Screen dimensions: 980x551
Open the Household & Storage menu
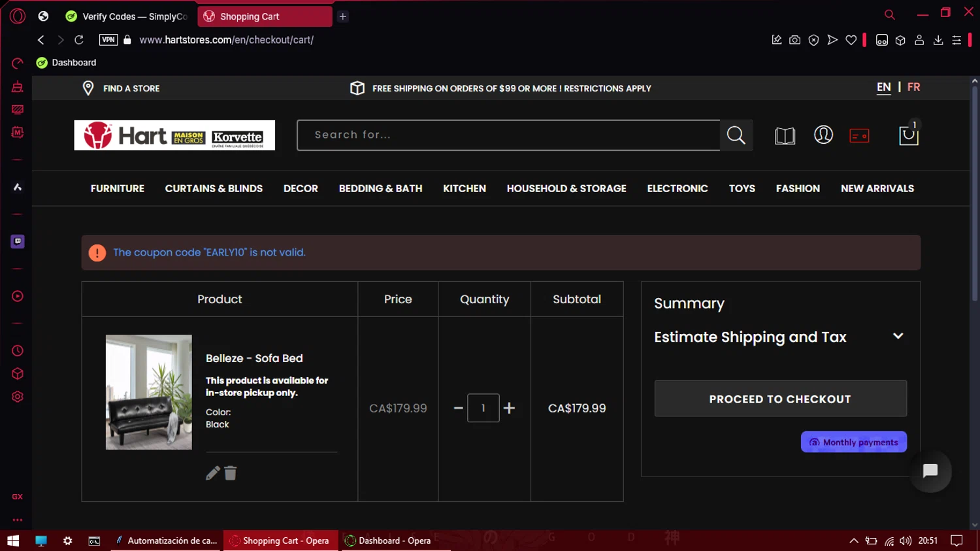[x=566, y=188]
